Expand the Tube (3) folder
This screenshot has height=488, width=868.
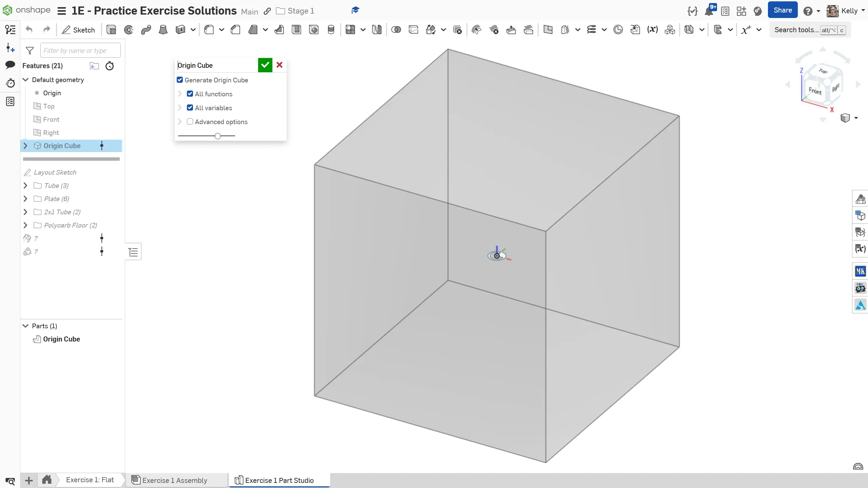click(x=25, y=186)
